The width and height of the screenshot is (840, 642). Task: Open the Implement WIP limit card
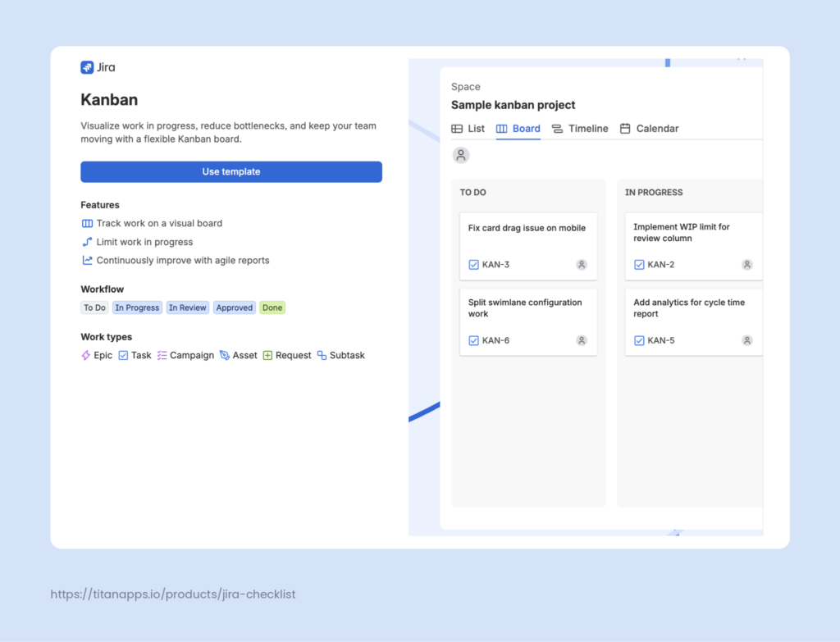tap(694, 246)
